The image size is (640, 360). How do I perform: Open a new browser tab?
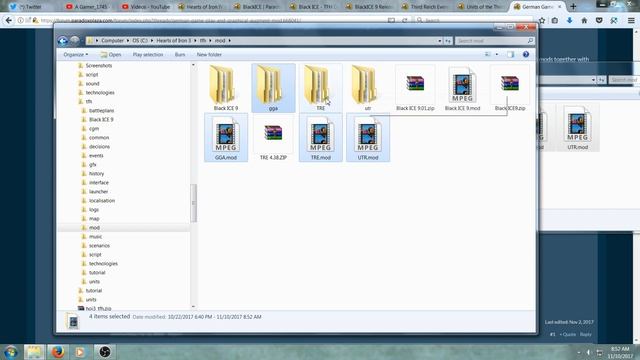[573, 7]
